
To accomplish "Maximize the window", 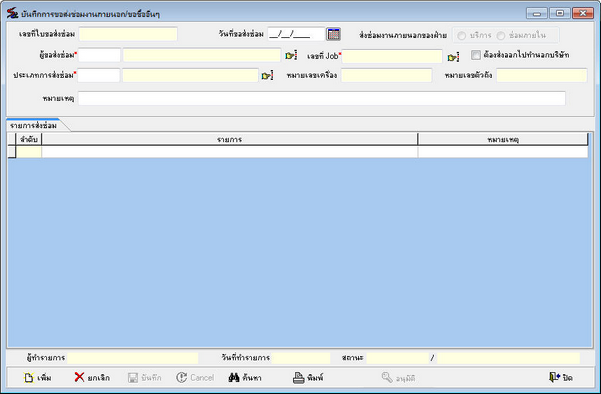I will pyautogui.click(x=560, y=13).
